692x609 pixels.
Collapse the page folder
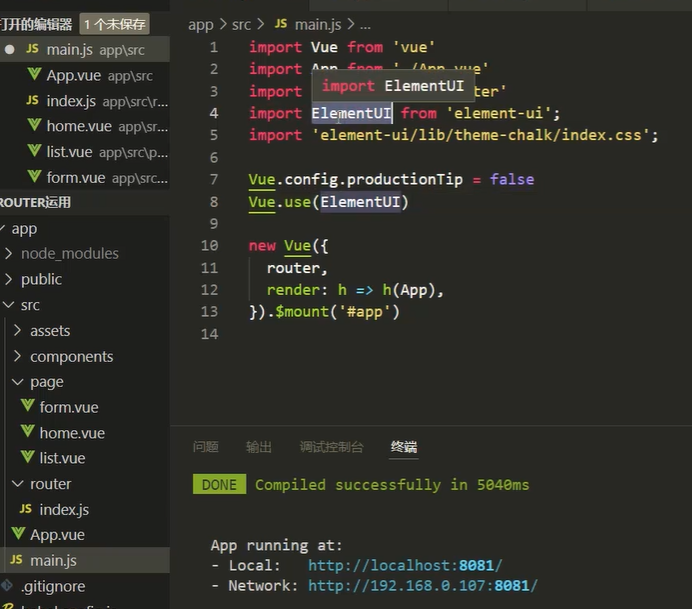(x=18, y=382)
